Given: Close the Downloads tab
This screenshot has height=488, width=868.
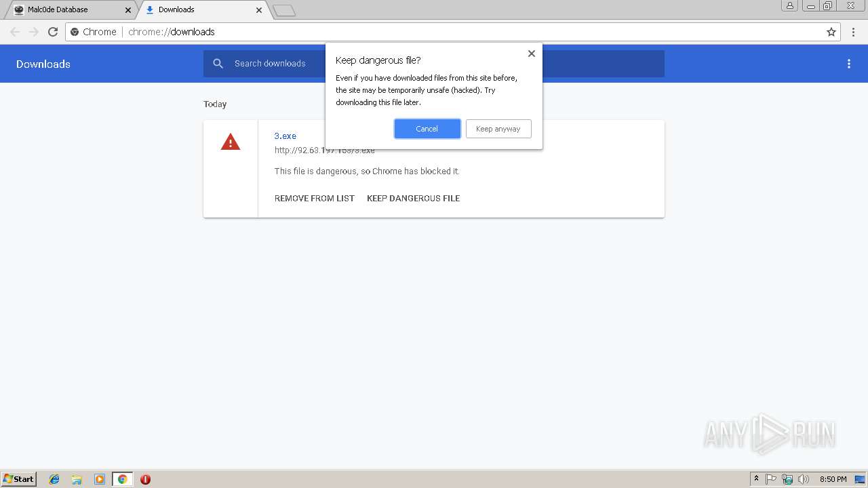Looking at the screenshot, I should [x=259, y=10].
